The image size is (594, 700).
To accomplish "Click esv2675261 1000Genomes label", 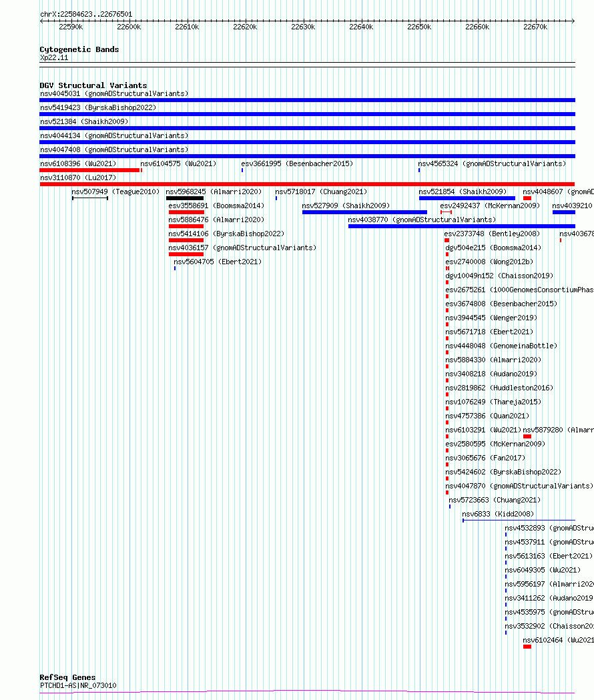I will click(x=519, y=290).
